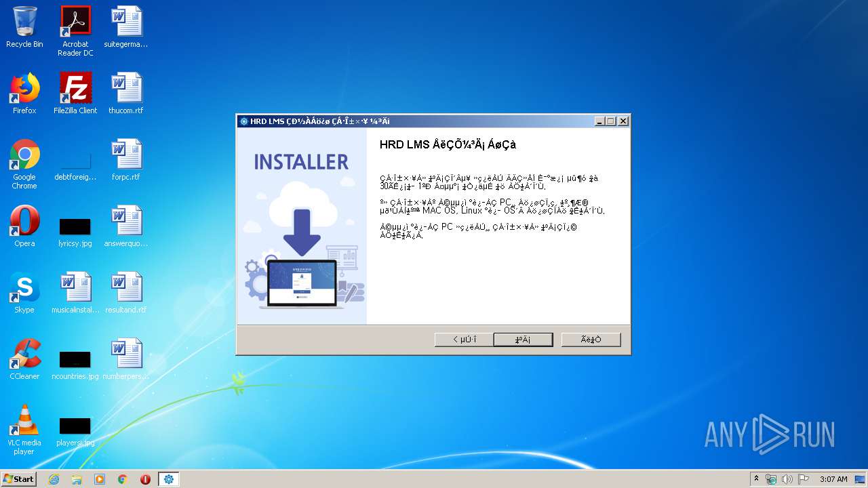Image resolution: width=868 pixels, height=488 pixels.
Task: Click the INSTALLER banner illustration
Action: pyautogui.click(x=302, y=227)
